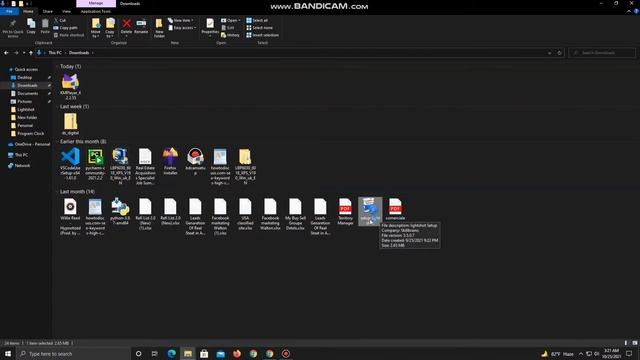The image size is (640, 360).
Task: Click Paste shortcut in ribbon
Action: pyautogui.click(x=69, y=35)
